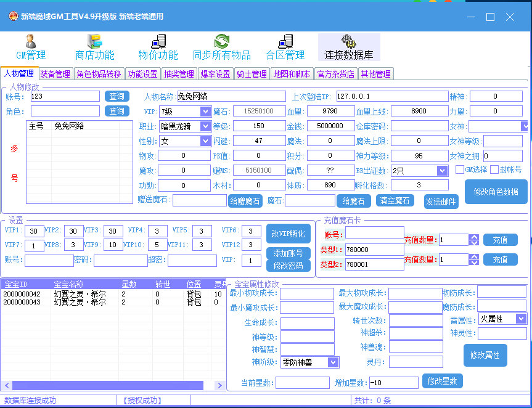Screen dimensions: 532x408
Task: Click the 连接数据库 database connection icon
Action: (x=348, y=42)
